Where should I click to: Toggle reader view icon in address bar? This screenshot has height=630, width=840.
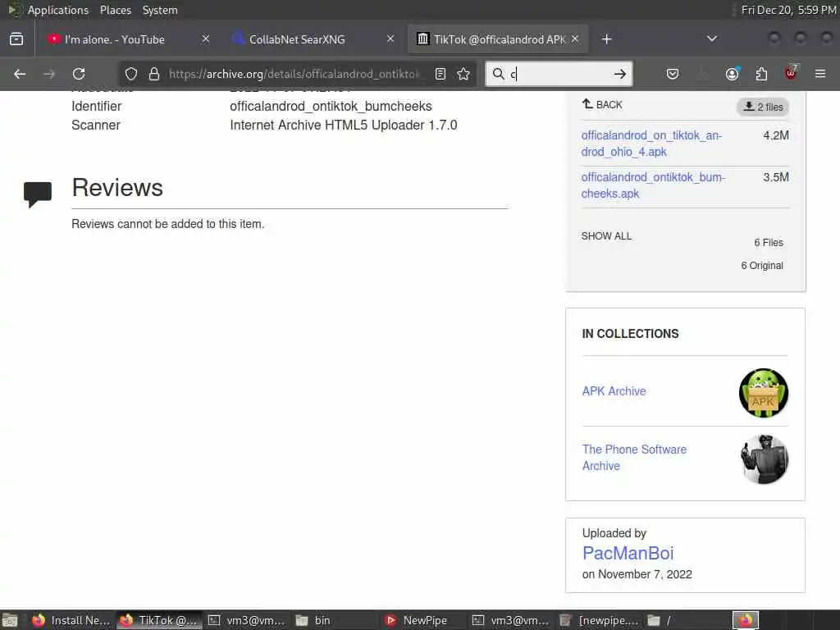[441, 74]
